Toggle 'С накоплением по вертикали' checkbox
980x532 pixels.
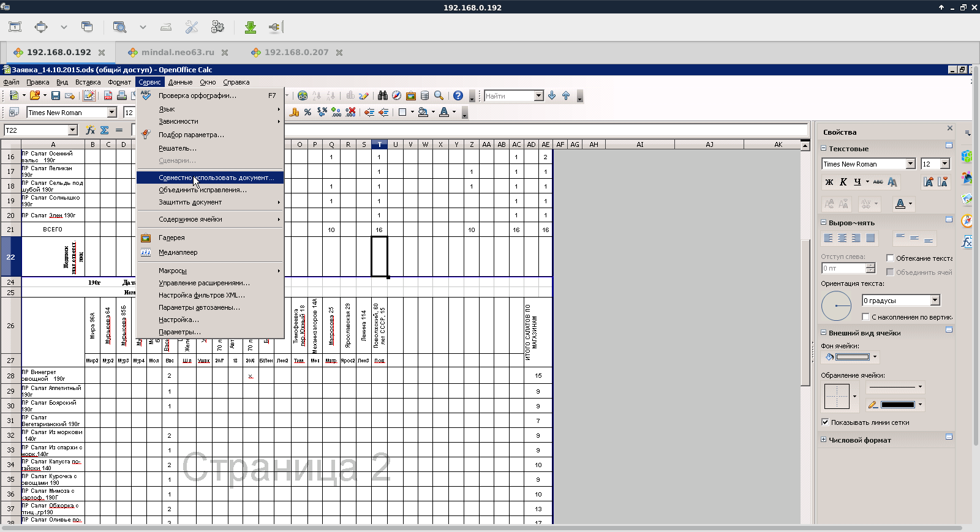tap(865, 317)
